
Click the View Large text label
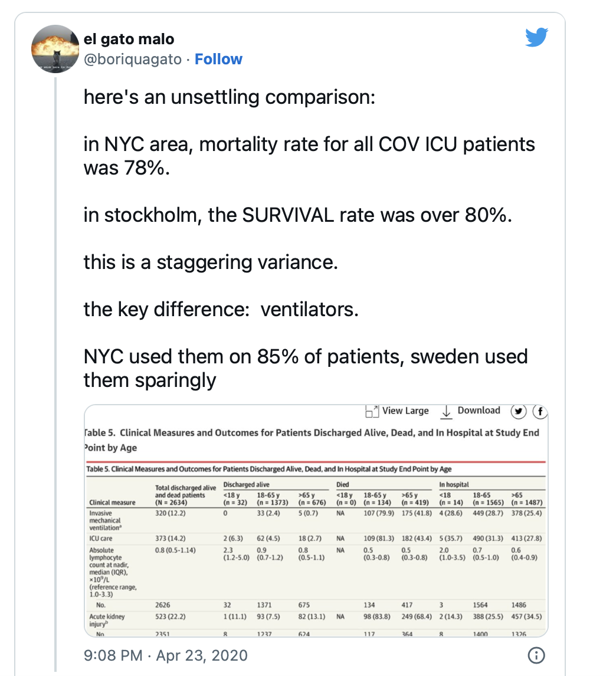click(405, 411)
